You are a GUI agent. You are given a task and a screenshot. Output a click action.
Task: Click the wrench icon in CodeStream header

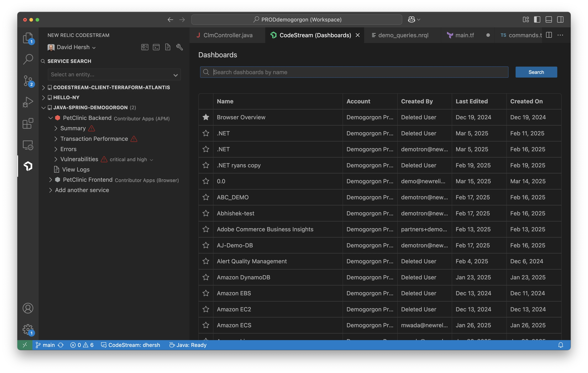pos(179,47)
